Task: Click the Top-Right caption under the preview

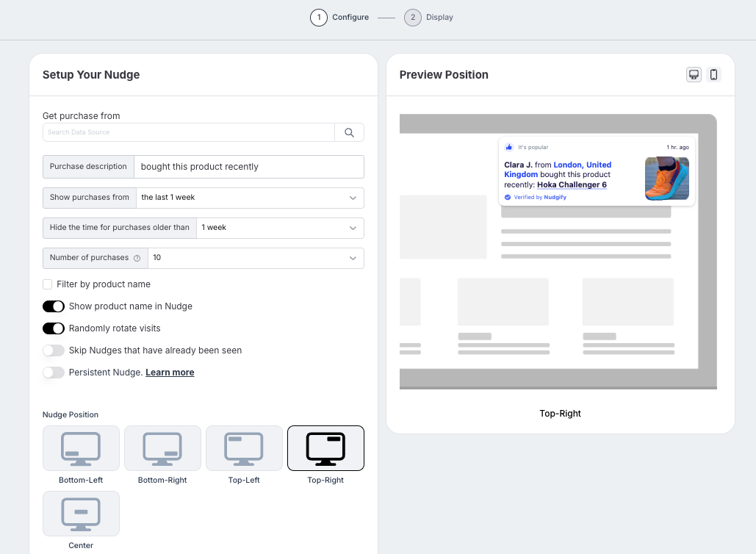Action: click(561, 414)
